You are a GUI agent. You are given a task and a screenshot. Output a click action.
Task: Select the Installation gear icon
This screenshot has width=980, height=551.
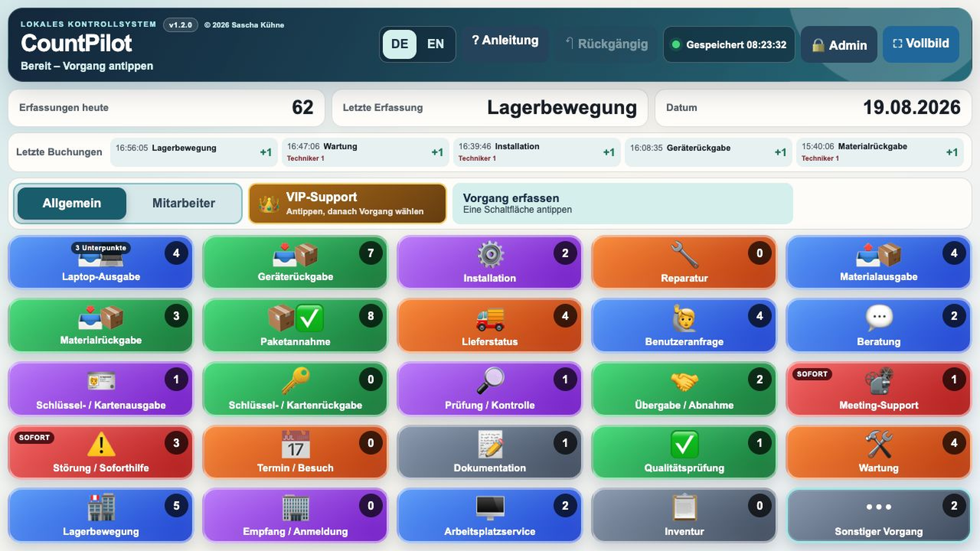[490, 255]
